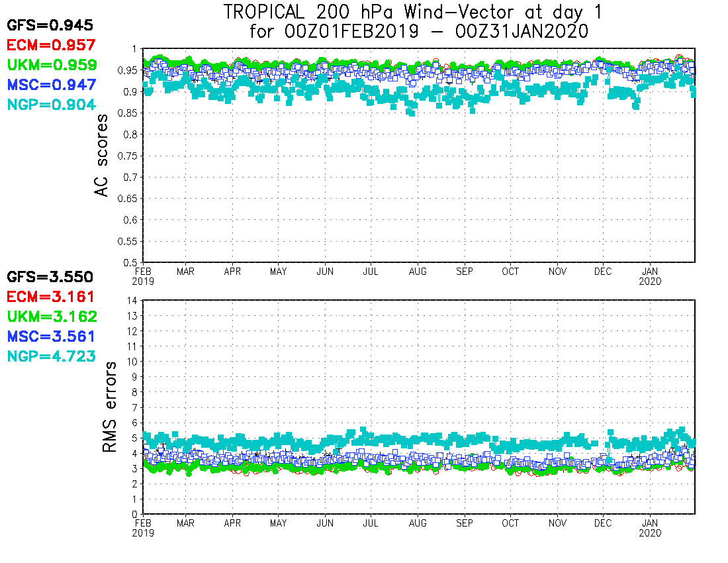Click the 0.75 tick on AC scores axis
The width and height of the screenshot is (728, 563).
(x=128, y=156)
